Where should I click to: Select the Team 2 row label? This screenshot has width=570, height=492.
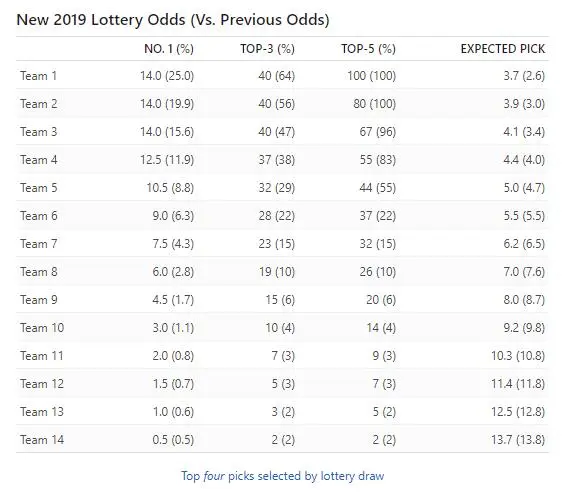pyautogui.click(x=39, y=104)
